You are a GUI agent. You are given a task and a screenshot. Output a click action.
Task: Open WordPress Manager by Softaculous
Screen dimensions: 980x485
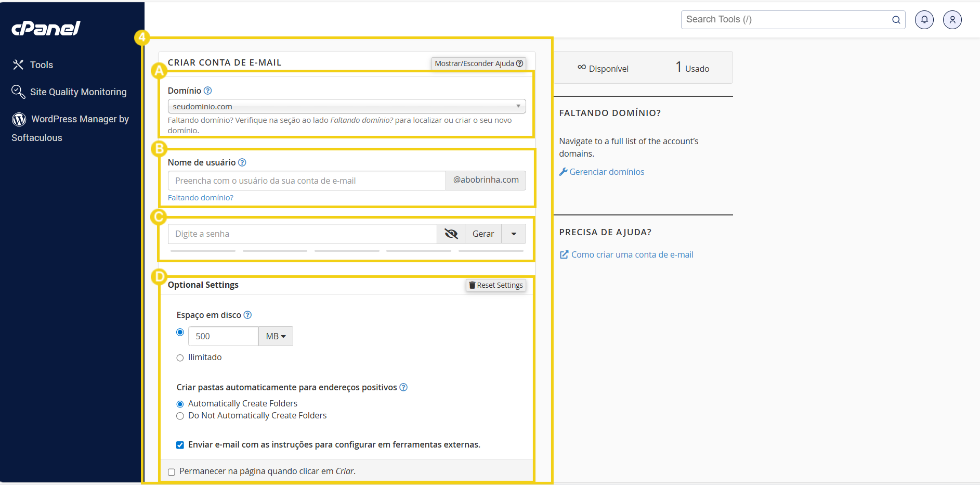pos(70,128)
